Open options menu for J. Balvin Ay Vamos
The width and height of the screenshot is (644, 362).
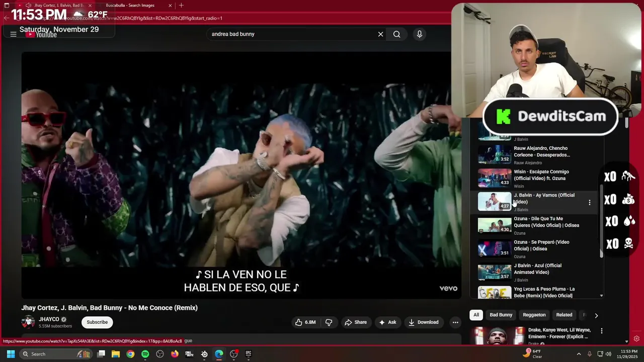pos(590,202)
